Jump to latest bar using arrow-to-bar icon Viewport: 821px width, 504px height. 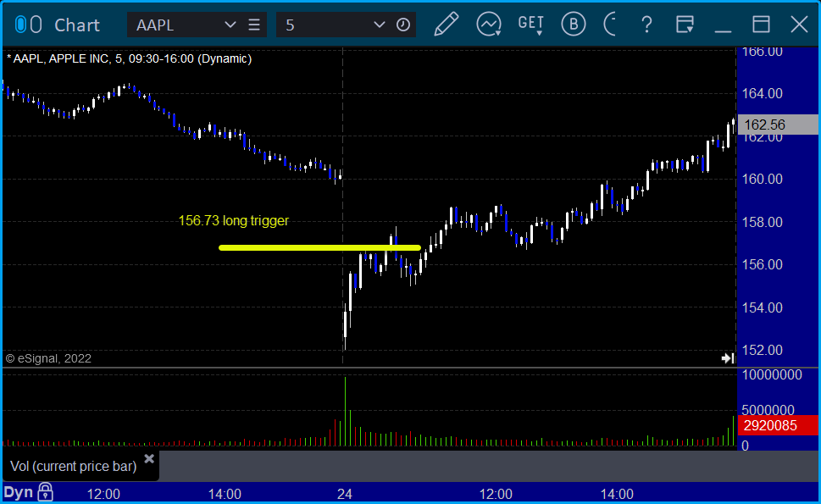tap(728, 358)
